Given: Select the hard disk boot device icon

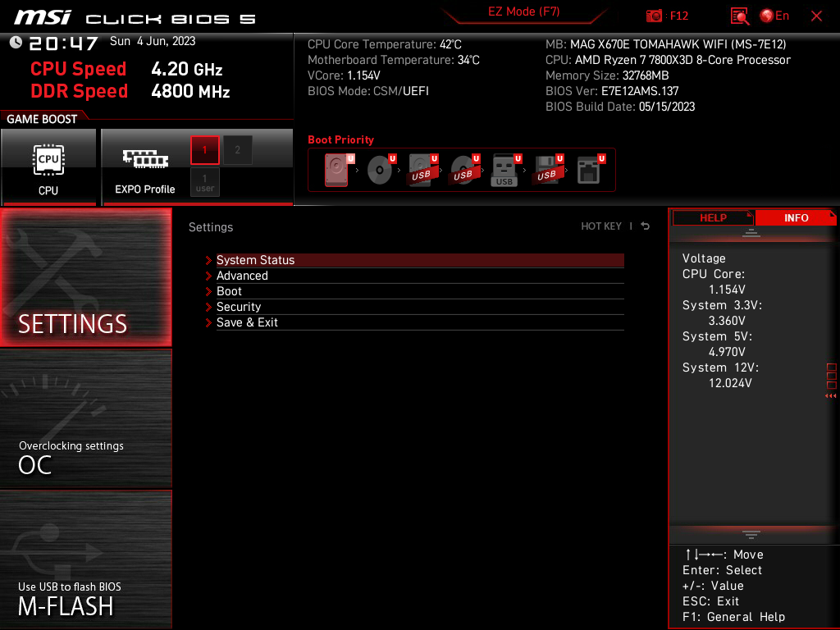Looking at the screenshot, I should pyautogui.click(x=337, y=171).
